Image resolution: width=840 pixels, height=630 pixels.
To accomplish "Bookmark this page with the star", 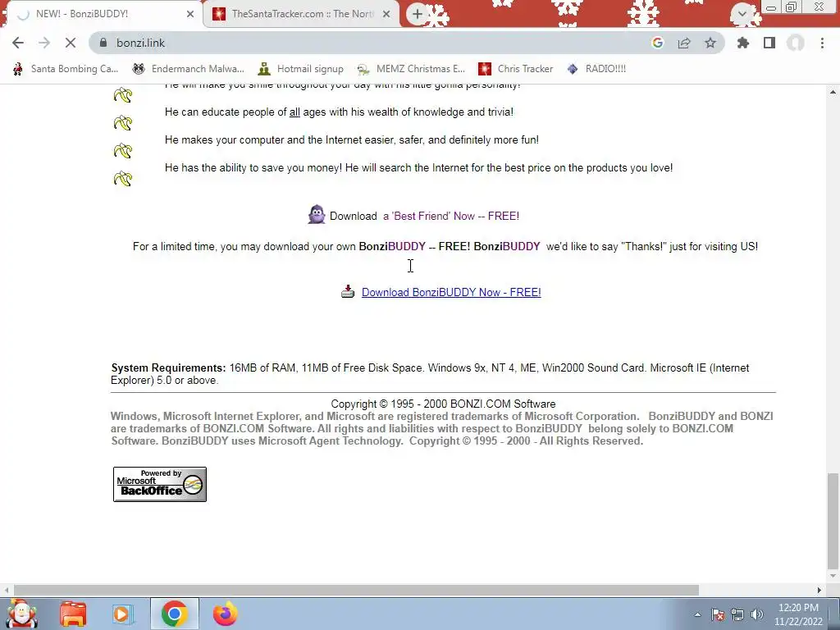I will click(710, 43).
